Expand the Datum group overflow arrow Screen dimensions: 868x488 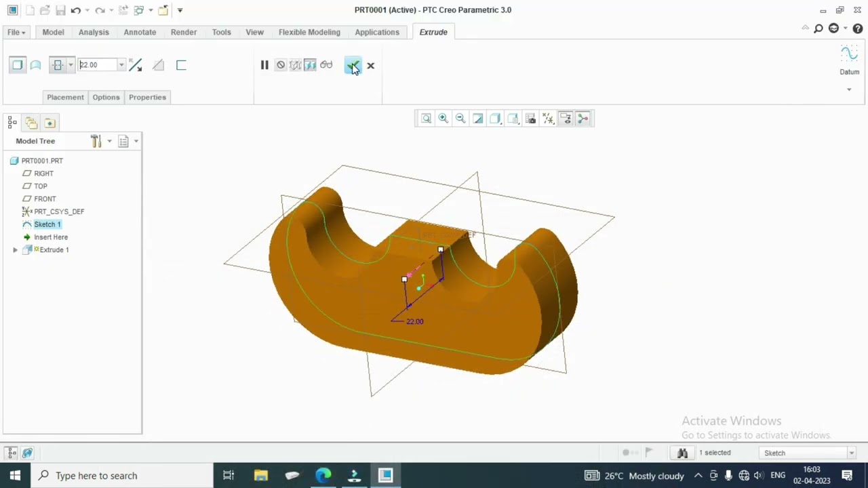coord(849,89)
